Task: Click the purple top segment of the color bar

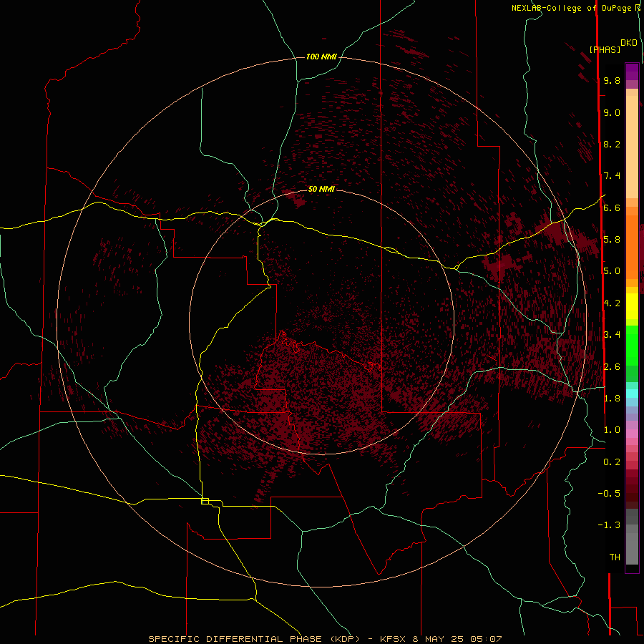Action: point(632,72)
